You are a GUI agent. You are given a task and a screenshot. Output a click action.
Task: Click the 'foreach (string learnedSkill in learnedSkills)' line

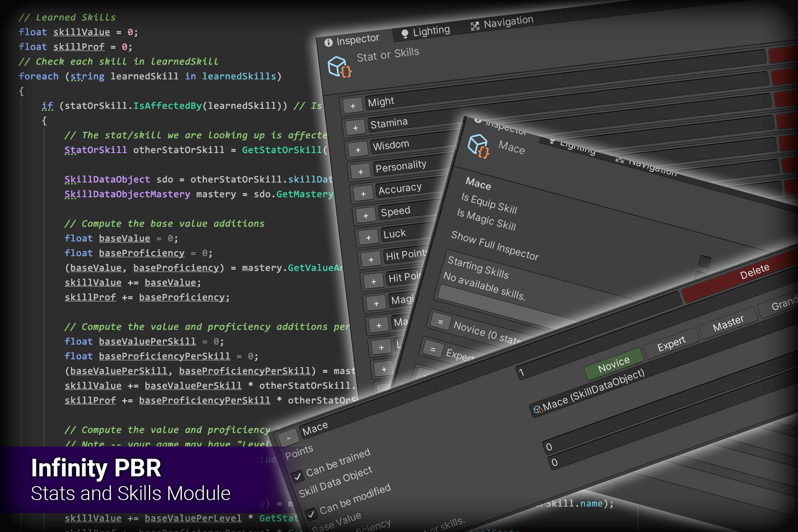tap(150, 76)
